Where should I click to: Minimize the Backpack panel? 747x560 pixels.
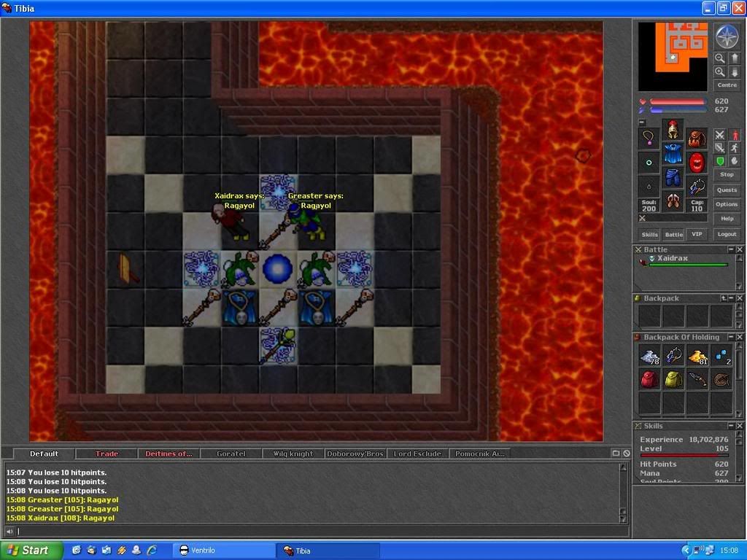coord(731,298)
